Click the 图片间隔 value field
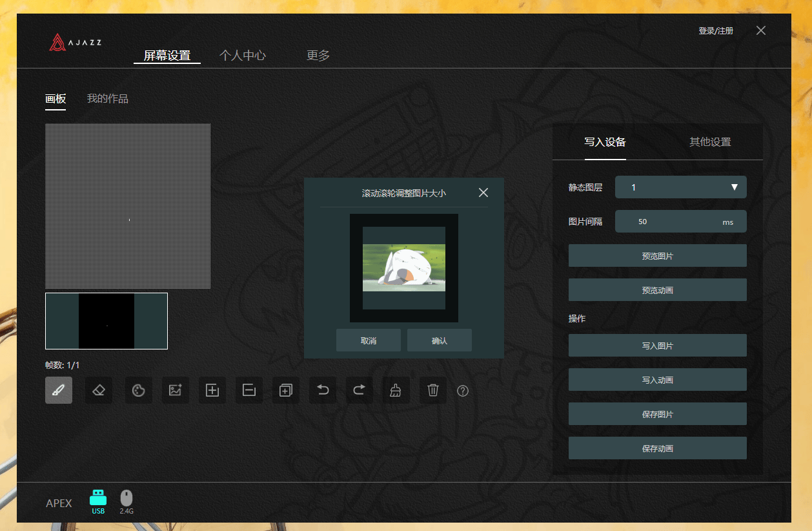The image size is (812, 531). tap(681, 222)
